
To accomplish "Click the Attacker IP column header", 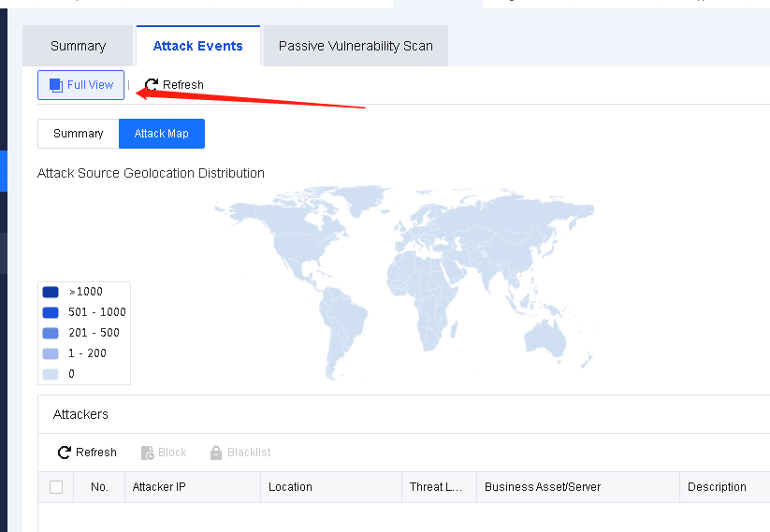I will [x=166, y=487].
